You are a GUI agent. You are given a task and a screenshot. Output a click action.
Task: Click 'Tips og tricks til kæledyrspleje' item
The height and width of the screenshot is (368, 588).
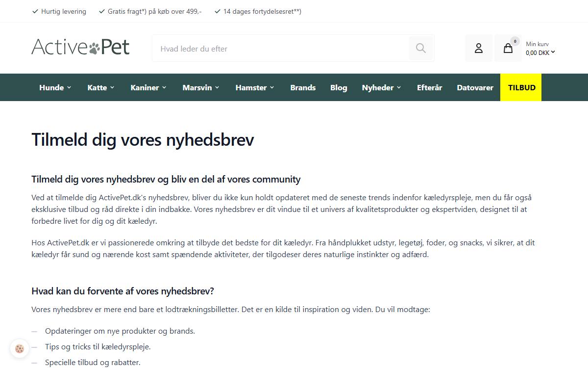tap(98, 346)
